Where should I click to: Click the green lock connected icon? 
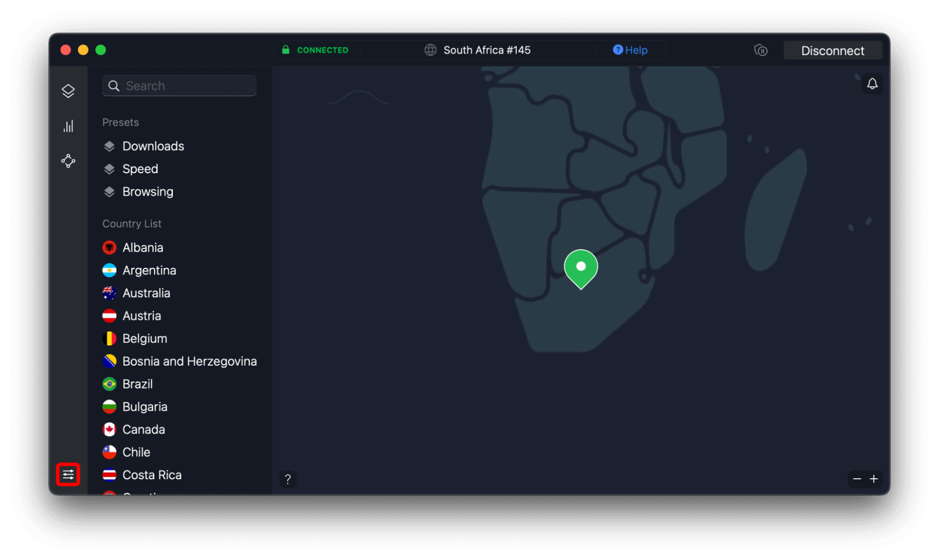(286, 50)
